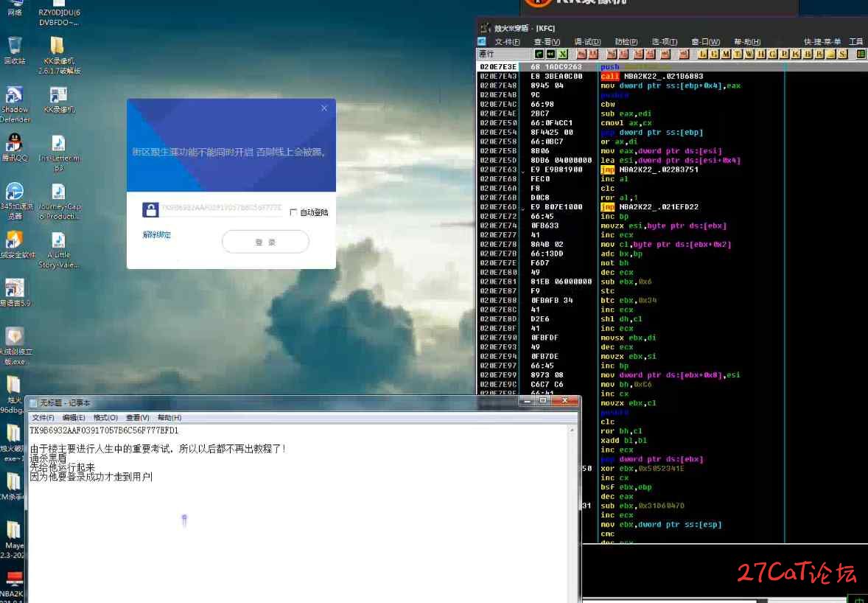
Task: Open Notepad's 文件(F) menu
Action: point(43,417)
